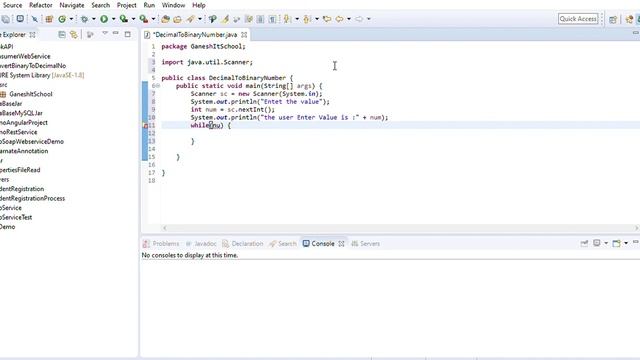Click the Previous Annotation icon
This screenshot has height=360, width=640.
click(x=307, y=19)
